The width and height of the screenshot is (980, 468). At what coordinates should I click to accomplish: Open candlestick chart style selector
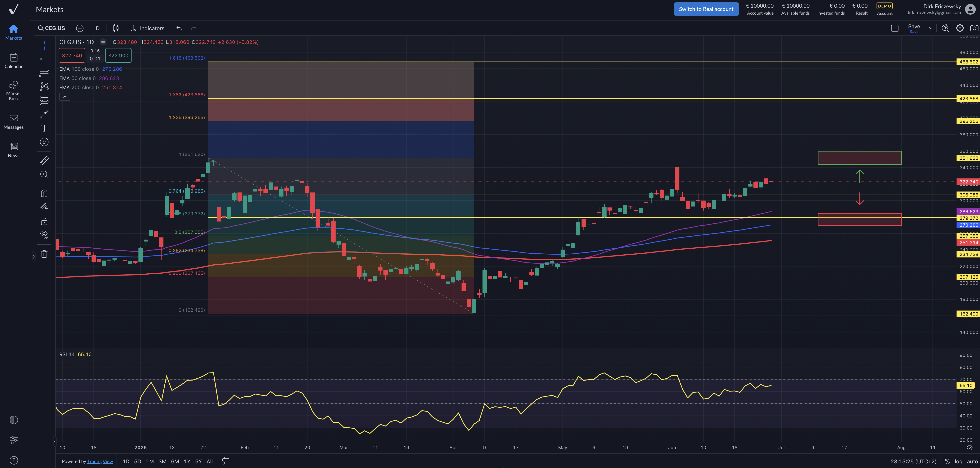(116, 28)
